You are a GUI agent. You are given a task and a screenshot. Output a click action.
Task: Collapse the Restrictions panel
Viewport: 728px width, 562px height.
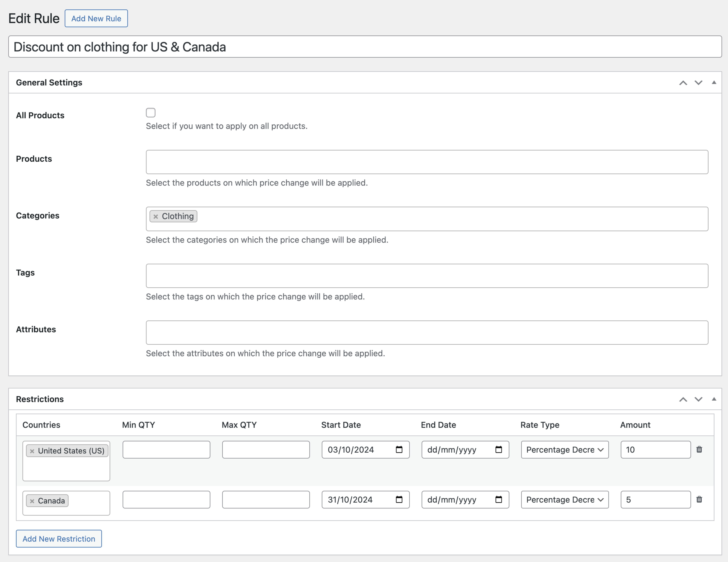coord(714,399)
